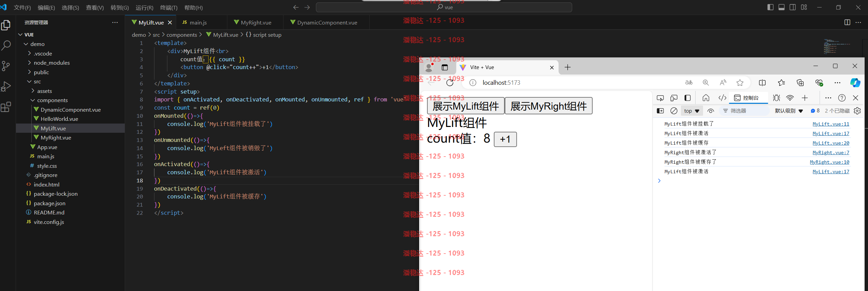Open customize layout in VS Code title bar
The height and width of the screenshot is (291, 868).
804,7
